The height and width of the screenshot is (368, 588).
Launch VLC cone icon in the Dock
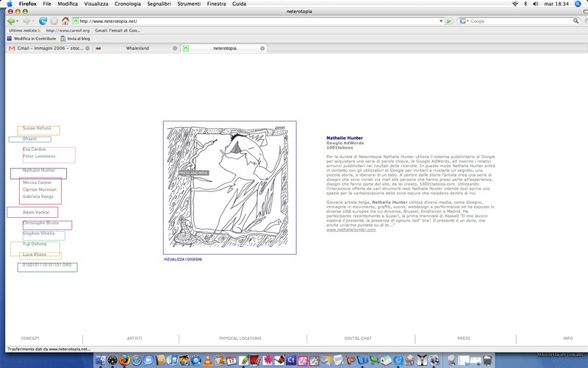point(208,361)
